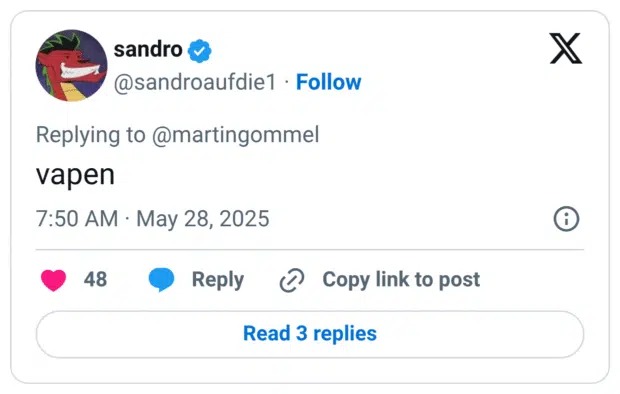Open Read 3 replies
The height and width of the screenshot is (394, 620).
pyautogui.click(x=310, y=334)
